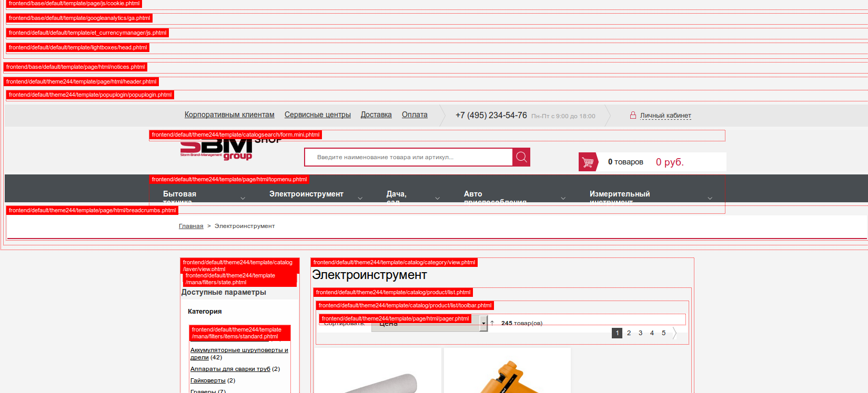Expand the Бытовая техника menu chevron
The image size is (868, 393).
243,198
